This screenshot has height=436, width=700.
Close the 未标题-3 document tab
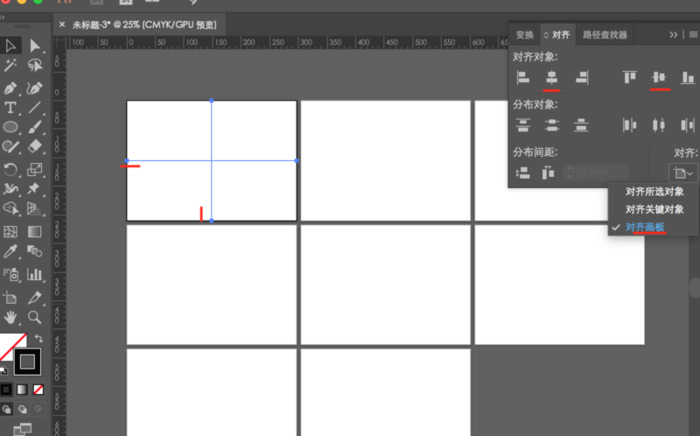coord(62,24)
